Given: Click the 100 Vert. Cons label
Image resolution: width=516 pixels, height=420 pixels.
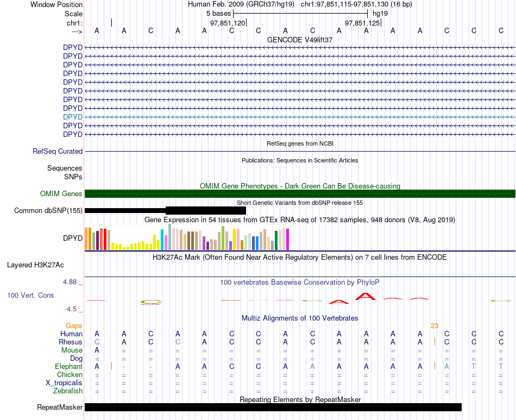Looking at the screenshot, I should pyautogui.click(x=30, y=295).
